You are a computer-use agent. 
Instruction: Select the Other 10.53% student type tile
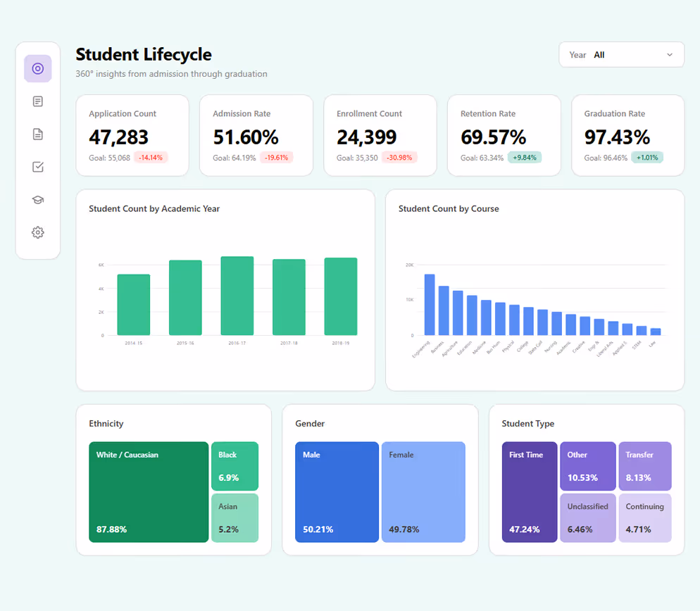(588, 467)
